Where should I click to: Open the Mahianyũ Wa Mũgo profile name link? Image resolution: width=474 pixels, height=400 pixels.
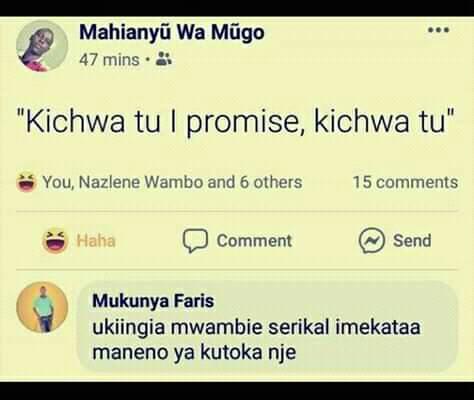[172, 34]
